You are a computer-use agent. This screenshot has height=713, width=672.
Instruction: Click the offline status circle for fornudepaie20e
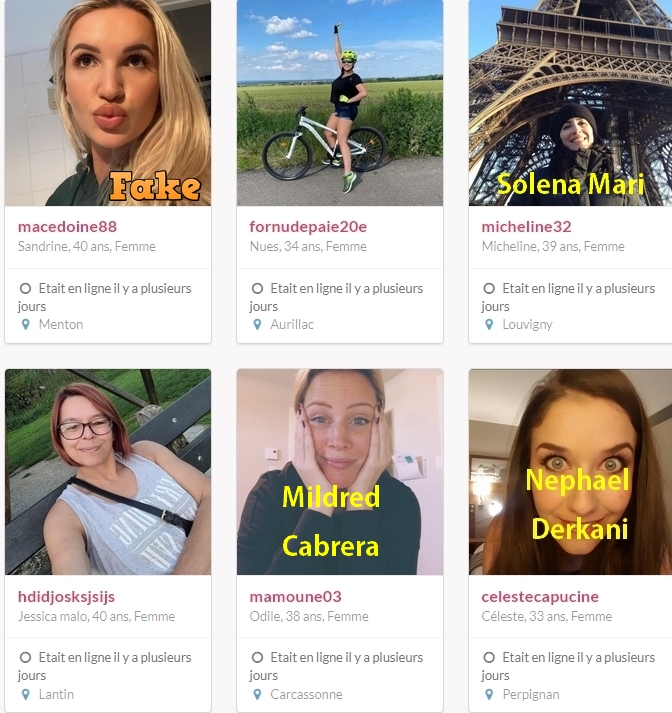[257, 288]
